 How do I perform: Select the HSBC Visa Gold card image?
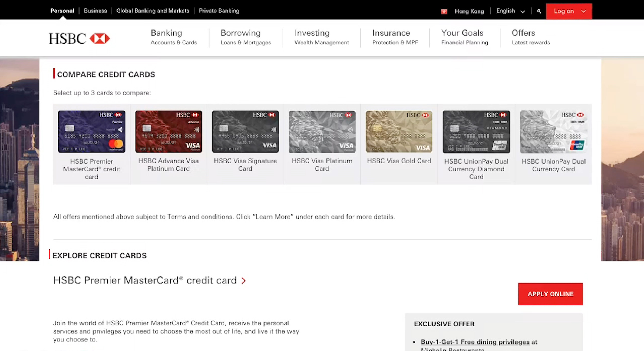pos(399,131)
